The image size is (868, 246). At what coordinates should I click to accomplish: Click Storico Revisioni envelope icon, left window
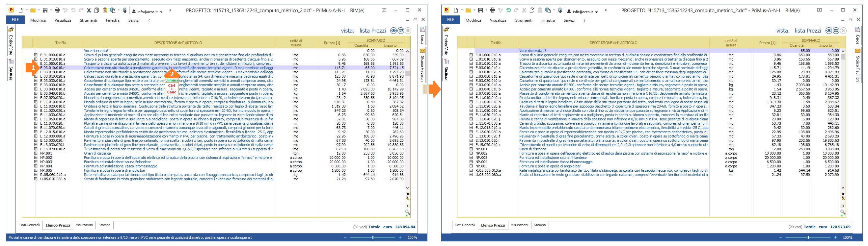coord(422,51)
